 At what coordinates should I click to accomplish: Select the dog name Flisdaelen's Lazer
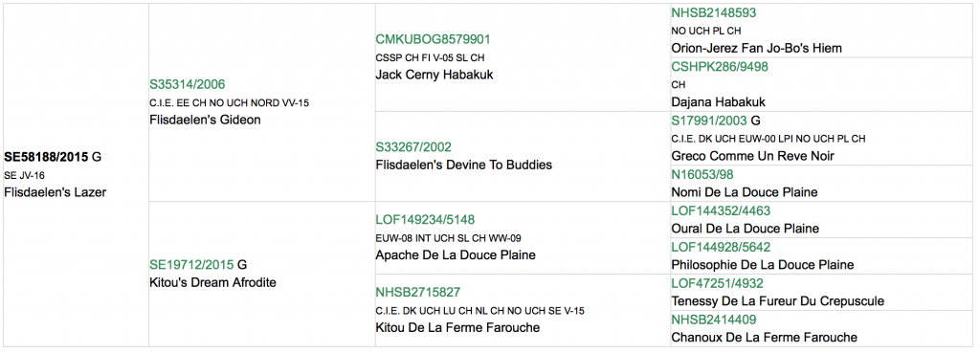pos(55,192)
